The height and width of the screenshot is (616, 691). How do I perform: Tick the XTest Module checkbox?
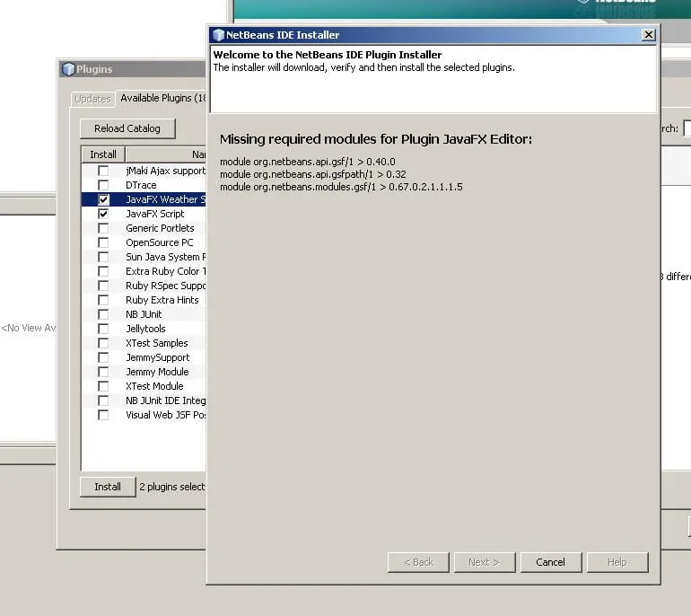coord(103,386)
